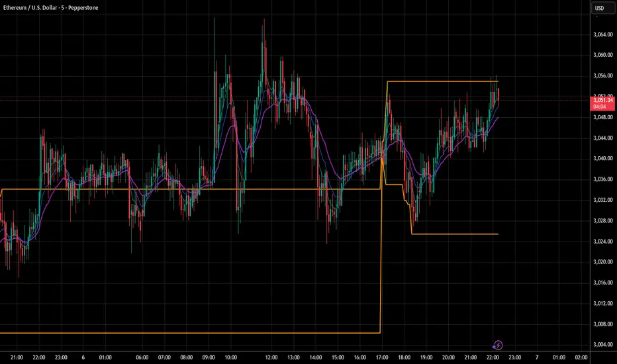Image resolution: width=617 pixels, height=364 pixels.
Task: Click the 17:00 time axis label
Action: 382,357
